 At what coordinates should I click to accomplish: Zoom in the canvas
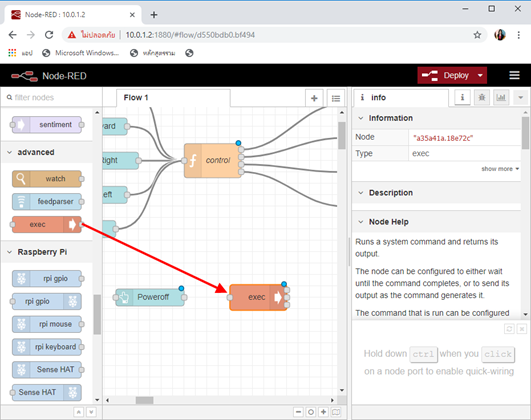[x=323, y=412]
